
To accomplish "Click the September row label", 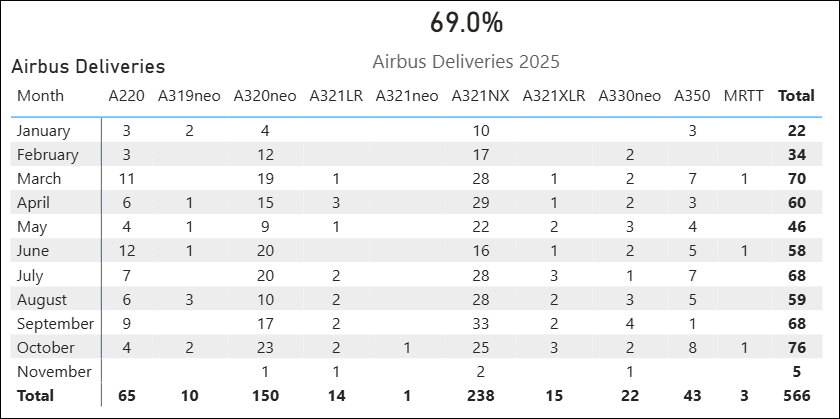I will click(x=55, y=324).
